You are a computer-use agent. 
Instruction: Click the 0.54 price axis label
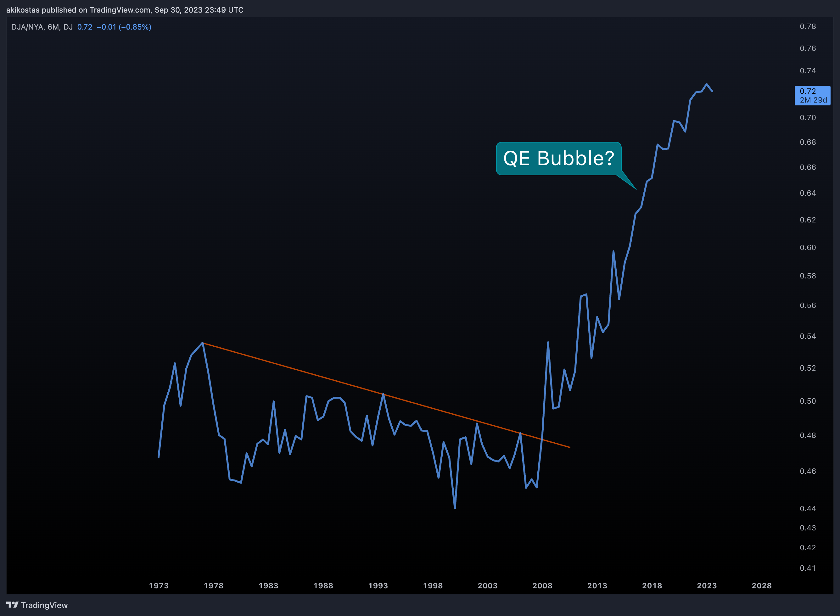point(808,336)
